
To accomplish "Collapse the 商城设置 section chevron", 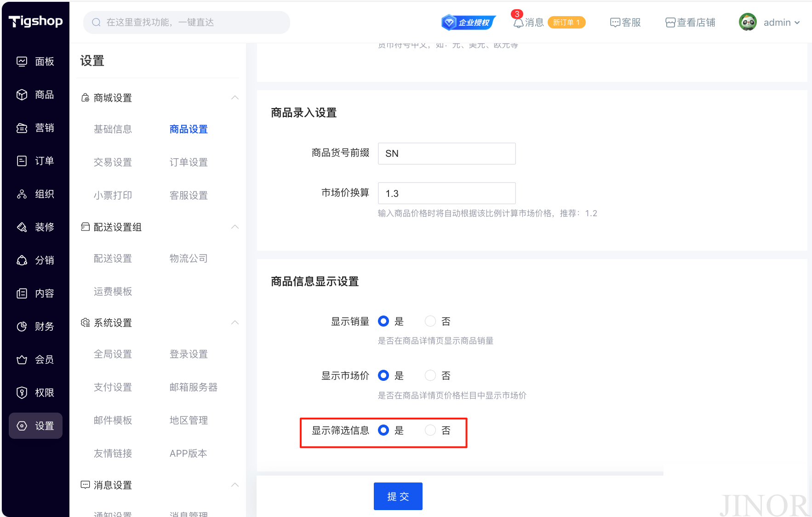I will coord(235,98).
